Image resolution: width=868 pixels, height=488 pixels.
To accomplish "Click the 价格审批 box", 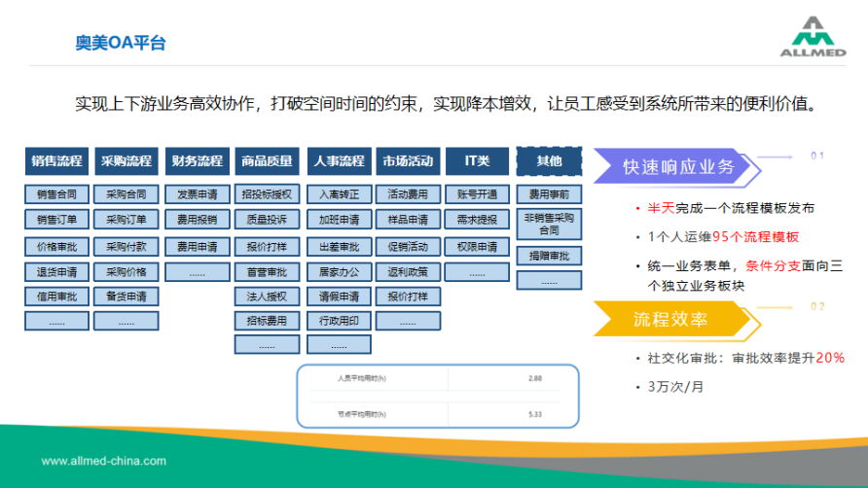I will (57, 247).
